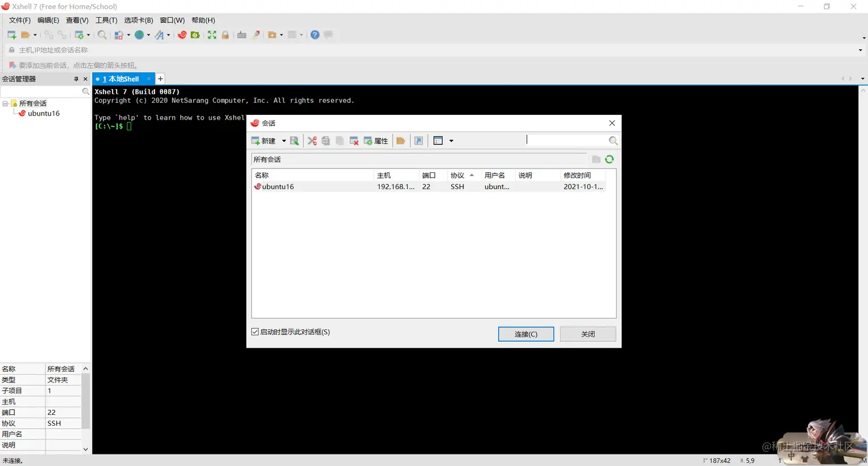Open the 编辑(E) menu
868x466 pixels.
48,20
